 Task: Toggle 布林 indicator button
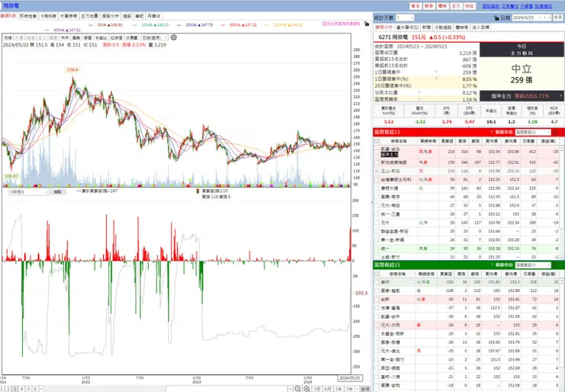(65, 38)
